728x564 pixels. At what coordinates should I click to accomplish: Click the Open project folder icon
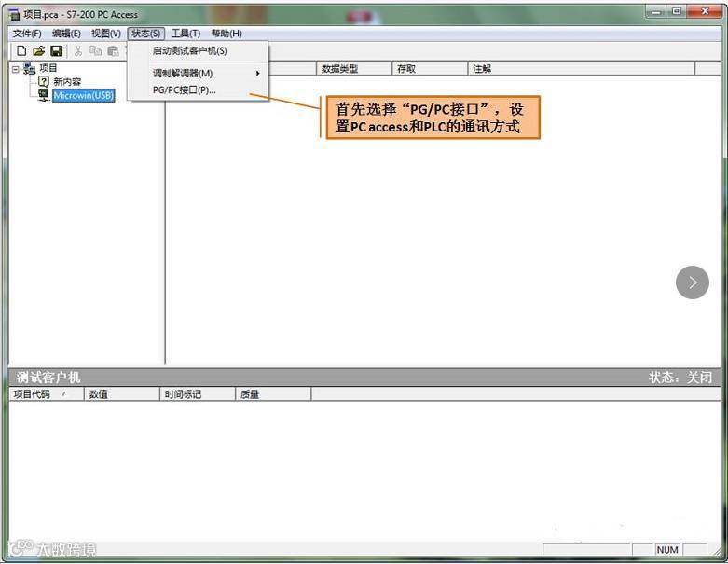click(x=39, y=50)
